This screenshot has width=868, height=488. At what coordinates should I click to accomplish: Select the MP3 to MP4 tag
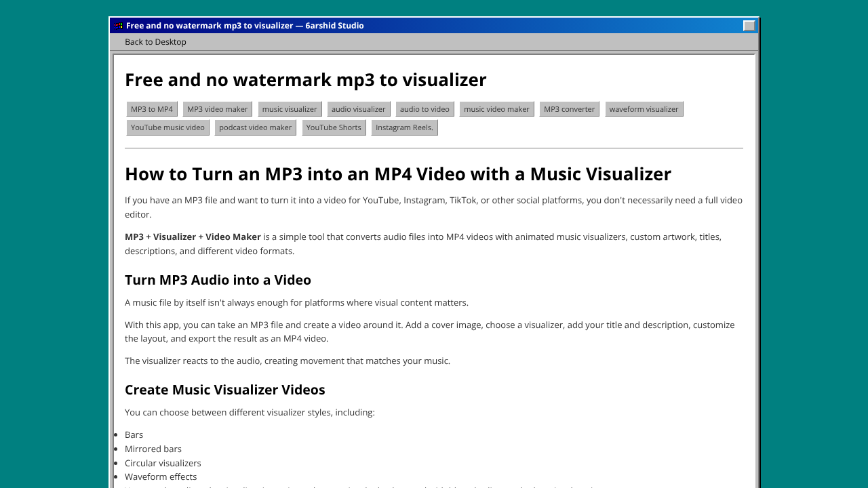[x=152, y=109]
